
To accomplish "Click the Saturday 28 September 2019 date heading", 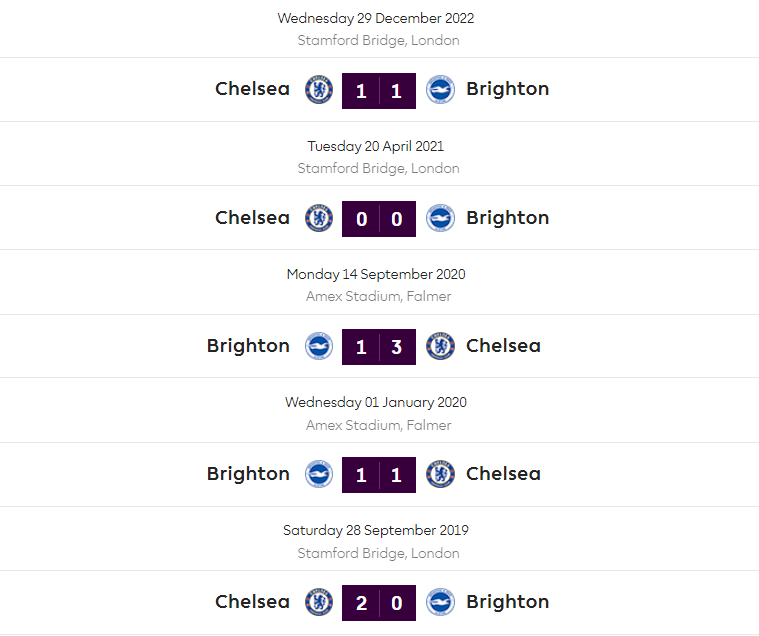I will (376, 531).
